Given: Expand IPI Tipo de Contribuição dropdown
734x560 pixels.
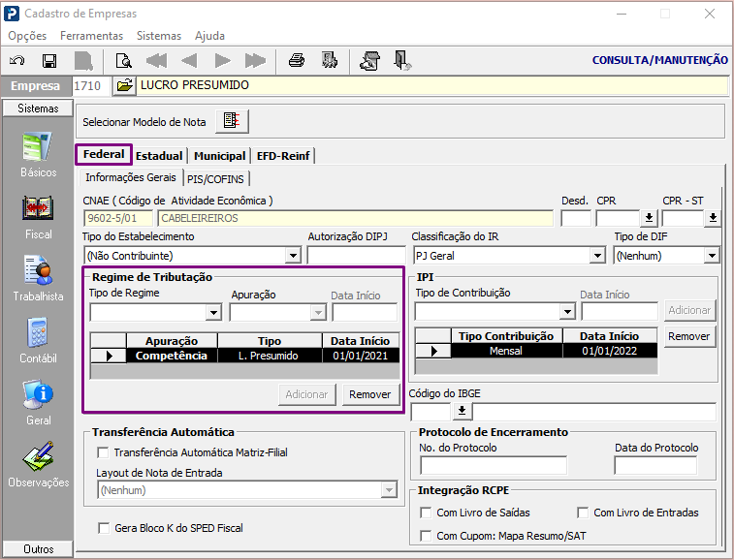Looking at the screenshot, I should coord(567,311).
